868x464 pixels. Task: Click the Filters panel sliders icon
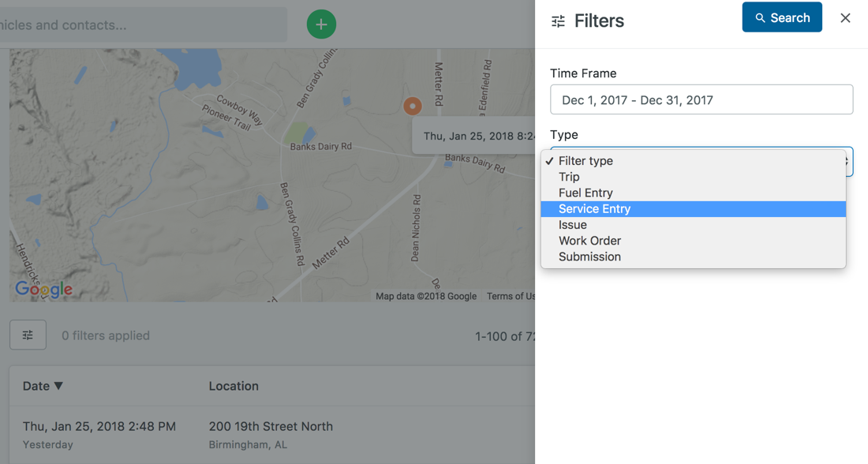tap(558, 21)
